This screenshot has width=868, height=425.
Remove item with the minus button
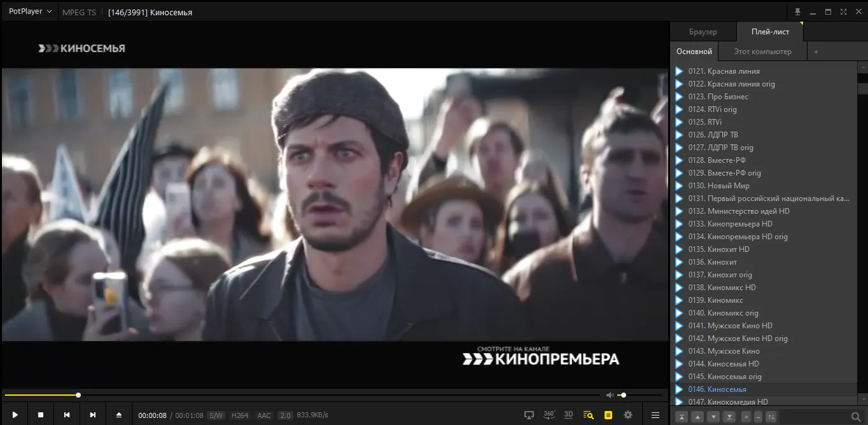758,417
